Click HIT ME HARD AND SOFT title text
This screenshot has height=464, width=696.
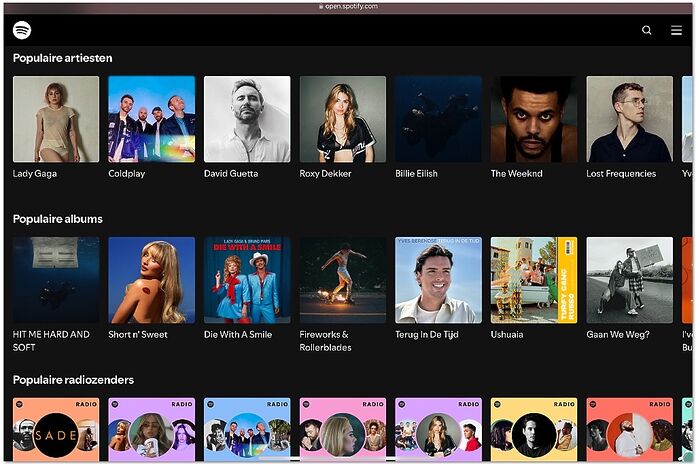(51, 341)
